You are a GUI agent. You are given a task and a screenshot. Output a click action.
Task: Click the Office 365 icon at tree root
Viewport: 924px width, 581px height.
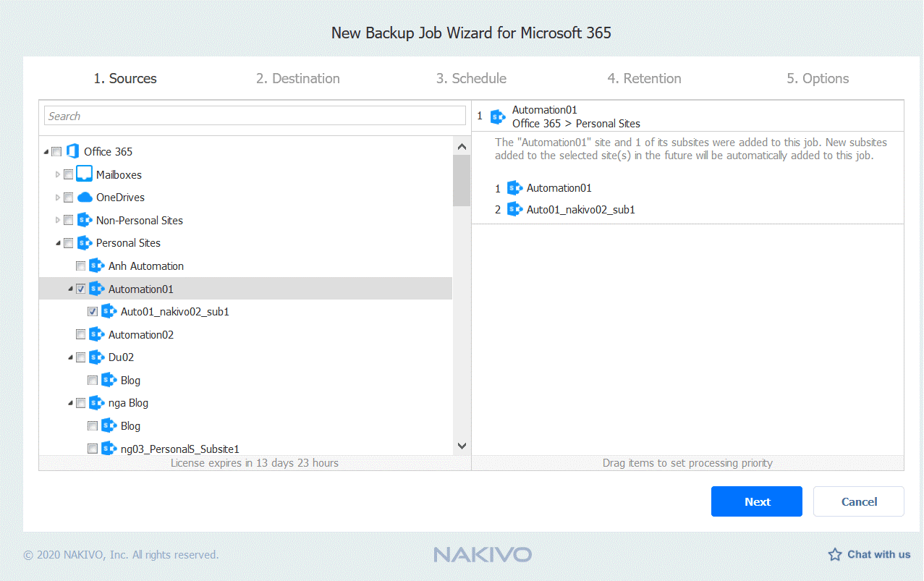[x=72, y=151]
